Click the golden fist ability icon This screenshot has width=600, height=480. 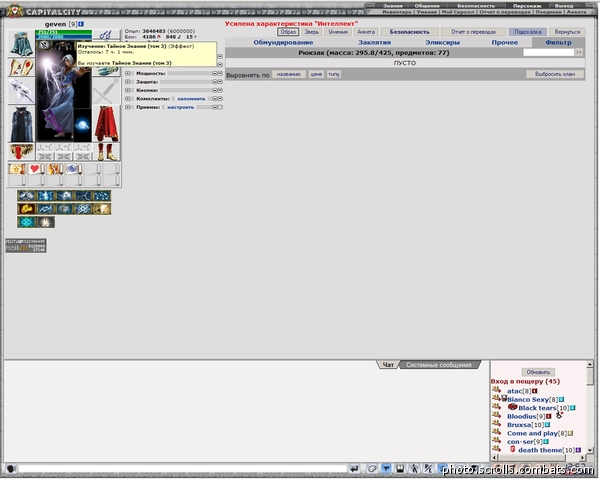[26, 209]
